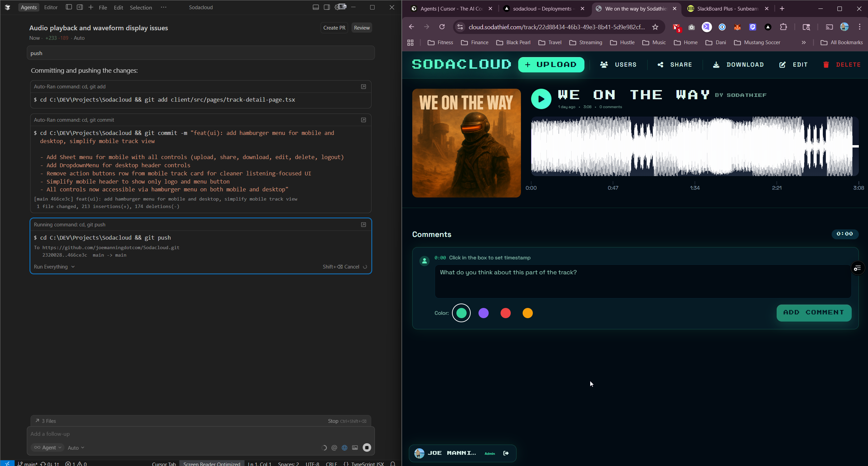Attach an image with the picture icon
Screen dimensions: 868x466
click(355, 448)
